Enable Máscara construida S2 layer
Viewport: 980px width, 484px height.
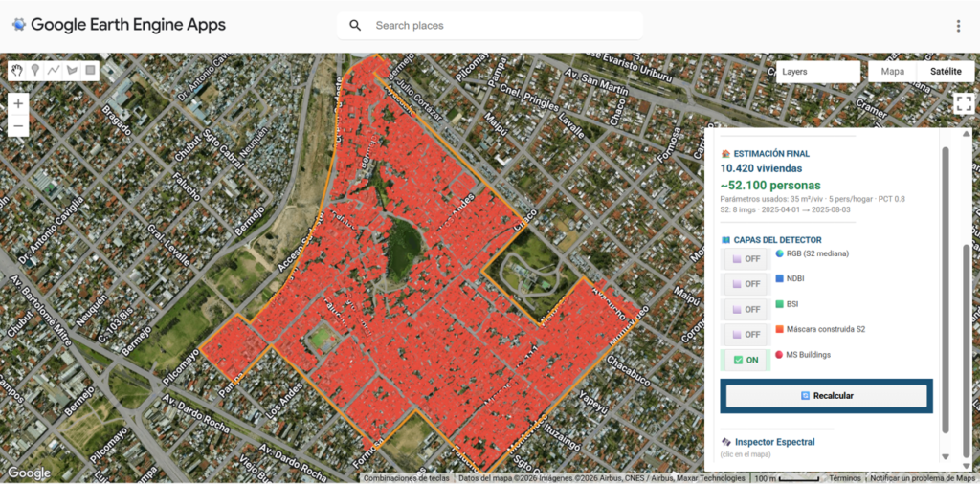745,334
